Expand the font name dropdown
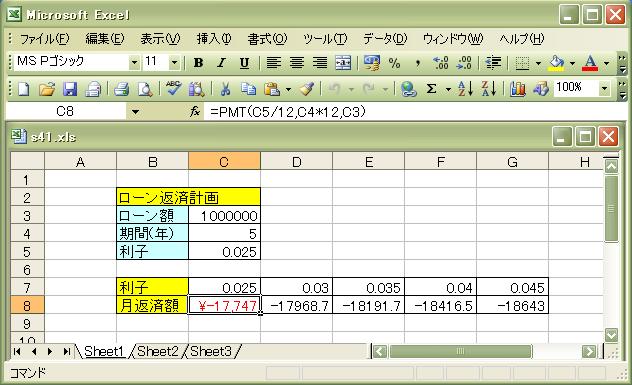 [x=134, y=62]
